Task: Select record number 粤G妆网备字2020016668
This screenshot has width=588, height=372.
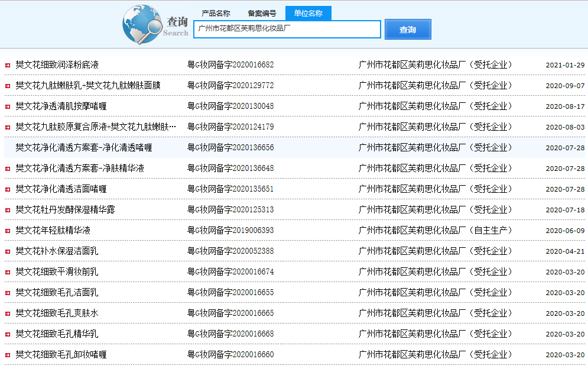Action: tap(230, 334)
